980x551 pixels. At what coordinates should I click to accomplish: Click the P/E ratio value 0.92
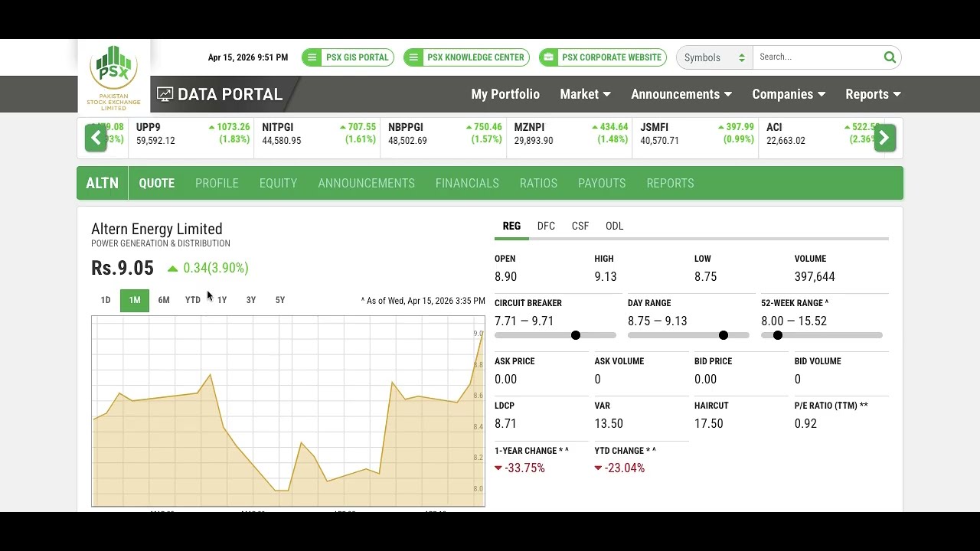(805, 423)
